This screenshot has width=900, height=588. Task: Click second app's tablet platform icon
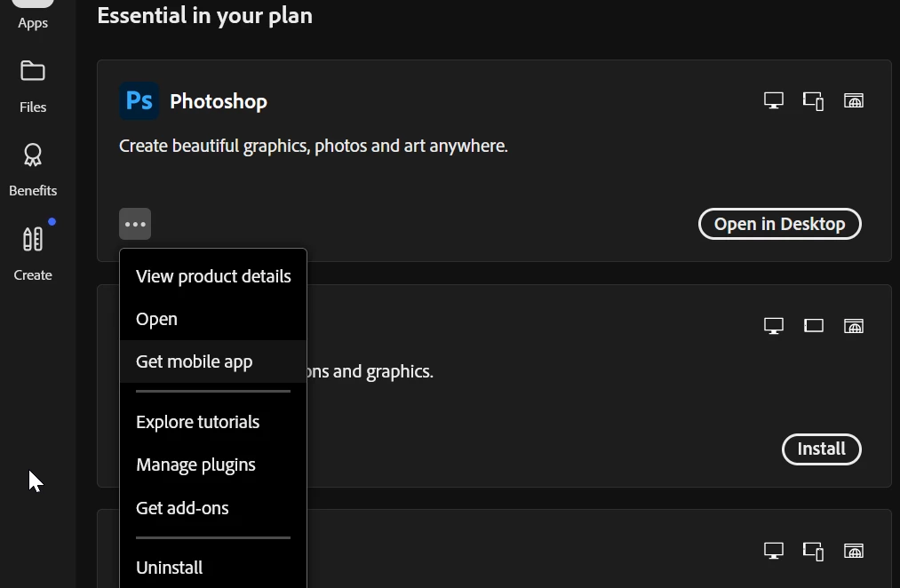coord(813,326)
